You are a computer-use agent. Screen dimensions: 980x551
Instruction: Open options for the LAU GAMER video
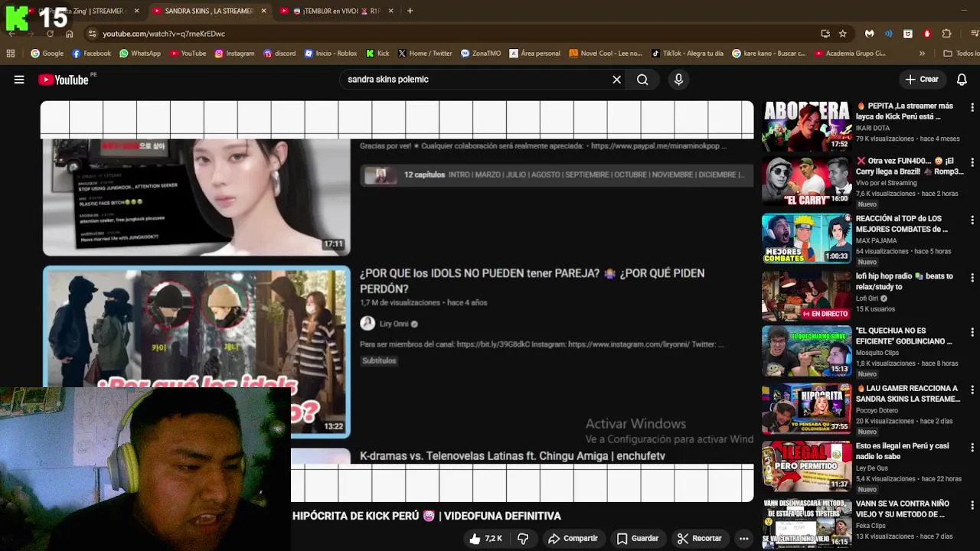[972, 389]
